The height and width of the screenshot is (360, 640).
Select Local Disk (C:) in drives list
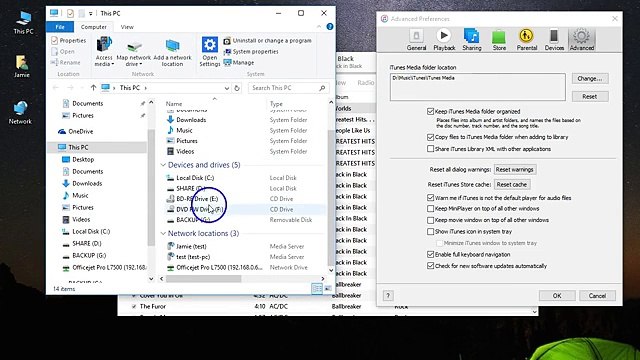[195, 178]
